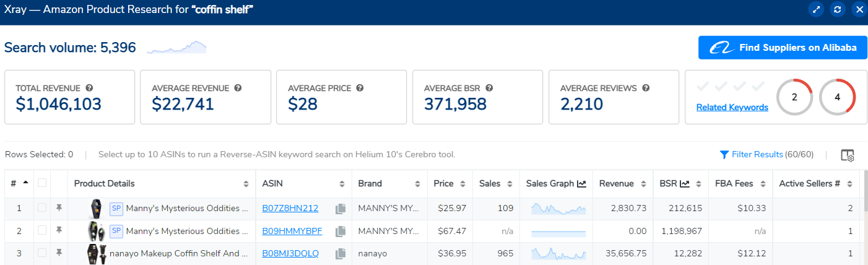Click the Total Revenue help icon
The image size is (868, 265).
coord(89,88)
